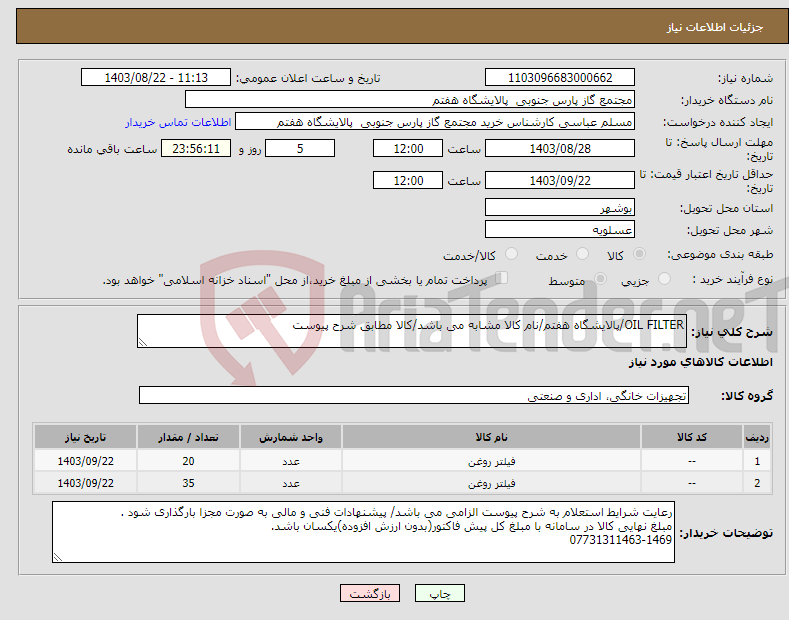
Task: Click the response deadline time 12:00 field
Action: click(x=408, y=148)
